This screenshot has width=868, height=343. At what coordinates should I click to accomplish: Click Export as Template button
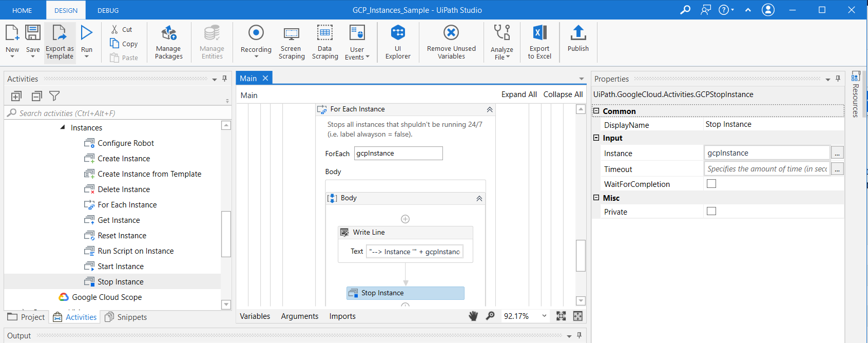(60, 42)
